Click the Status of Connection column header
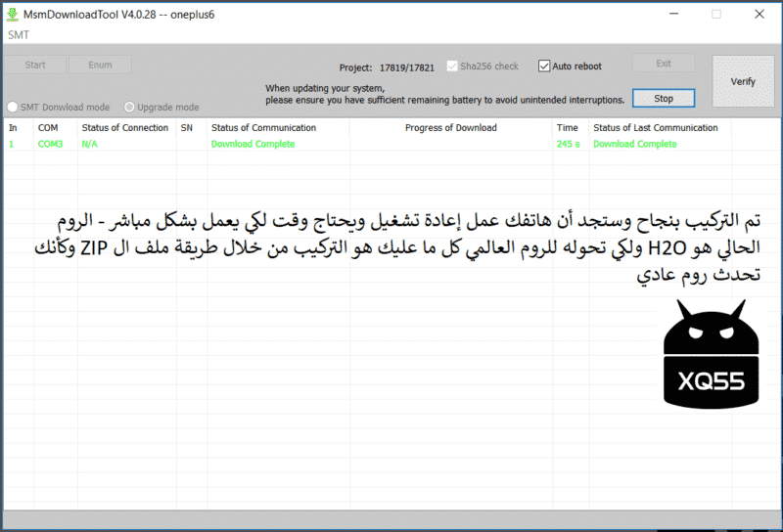Viewport: 783px width, 532px height. point(125,128)
